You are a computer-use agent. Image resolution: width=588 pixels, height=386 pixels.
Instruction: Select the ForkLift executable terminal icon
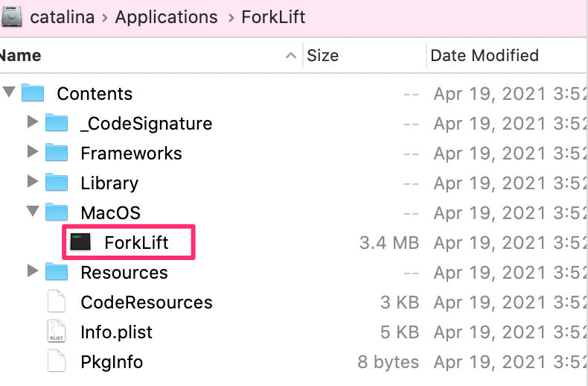[x=80, y=242]
